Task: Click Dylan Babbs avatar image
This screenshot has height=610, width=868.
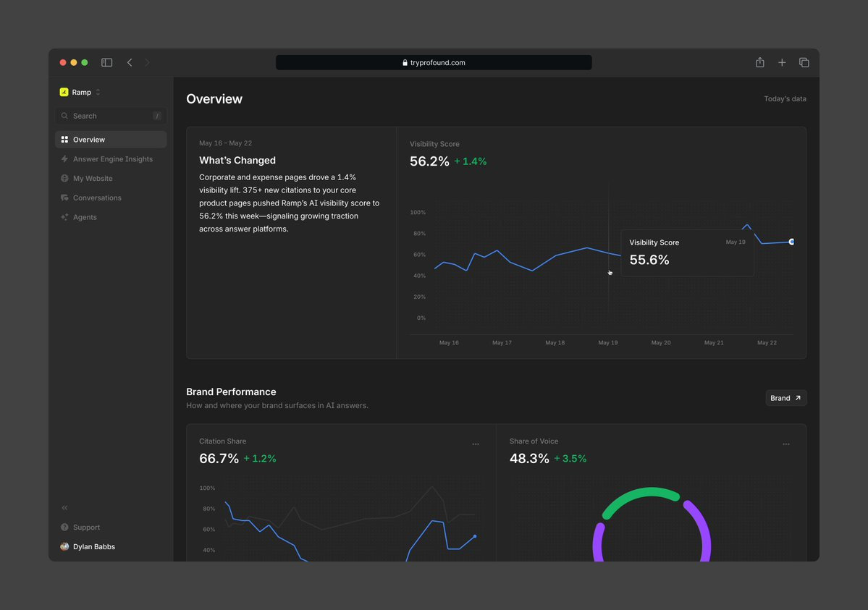Action: [64, 546]
